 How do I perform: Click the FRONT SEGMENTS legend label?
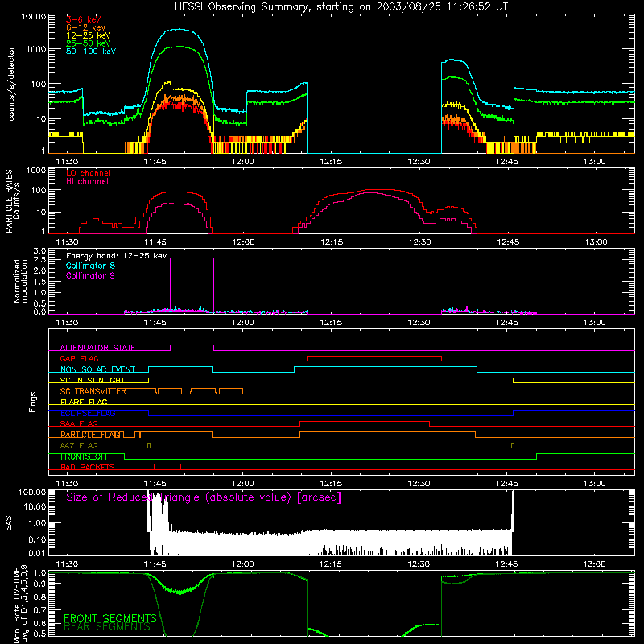[x=110, y=618]
